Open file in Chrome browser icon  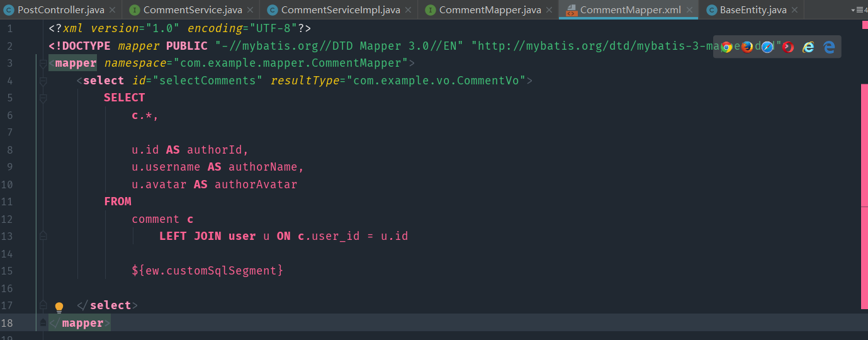(x=726, y=47)
